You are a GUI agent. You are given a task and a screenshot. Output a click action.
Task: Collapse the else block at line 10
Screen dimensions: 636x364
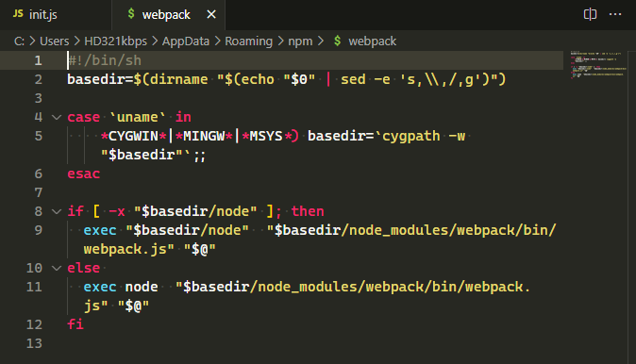coord(57,268)
